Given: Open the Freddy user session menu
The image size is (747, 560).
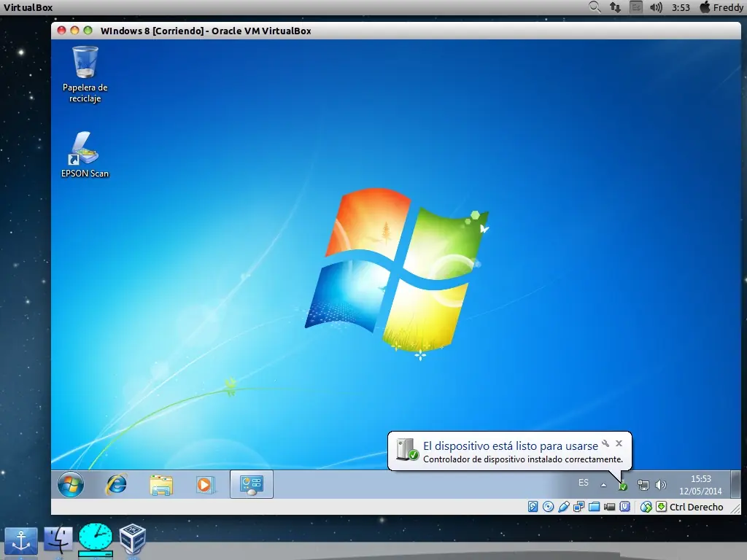Looking at the screenshot, I should click(x=721, y=7).
